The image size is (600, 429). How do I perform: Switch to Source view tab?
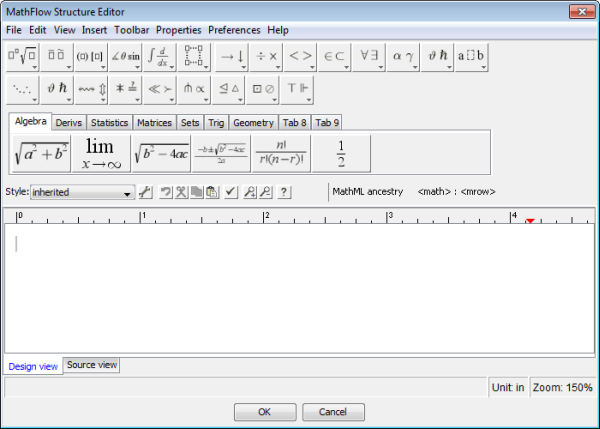pos(92,365)
